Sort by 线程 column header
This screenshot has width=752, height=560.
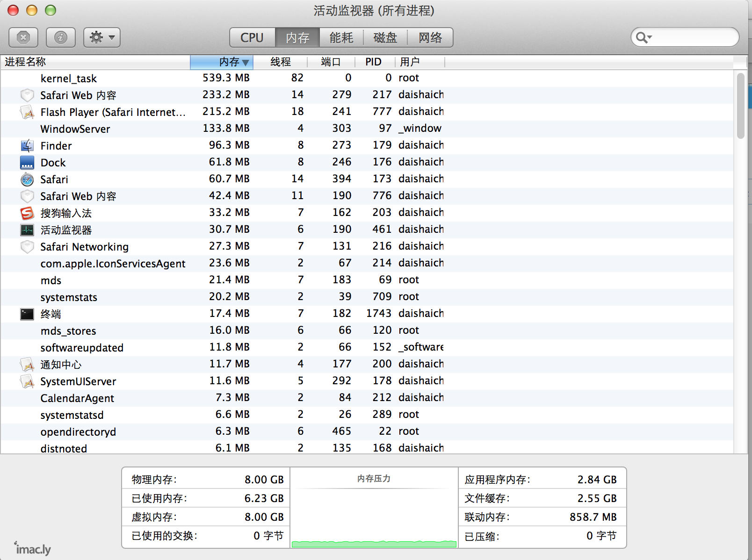281,62
